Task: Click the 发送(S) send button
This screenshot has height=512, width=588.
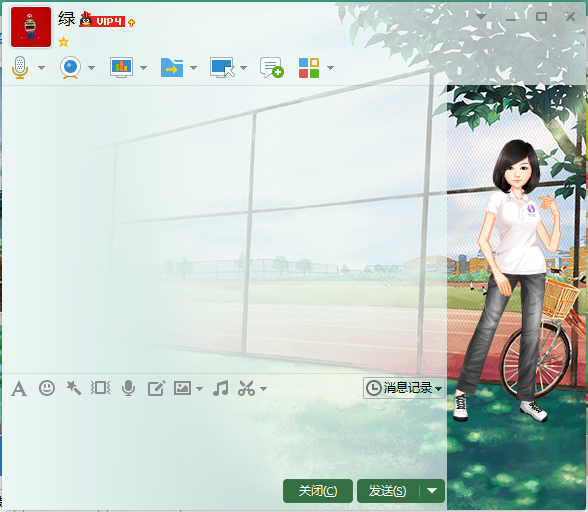Action: coord(388,491)
